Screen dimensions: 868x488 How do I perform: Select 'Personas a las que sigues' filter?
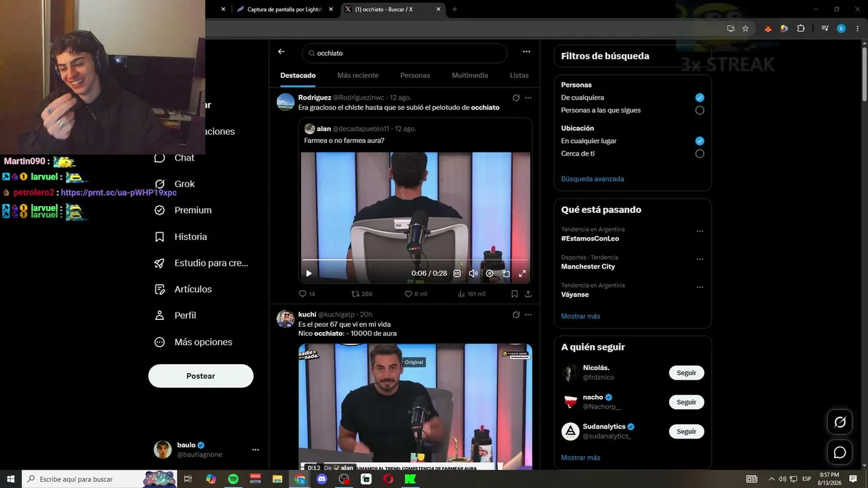[x=700, y=110]
